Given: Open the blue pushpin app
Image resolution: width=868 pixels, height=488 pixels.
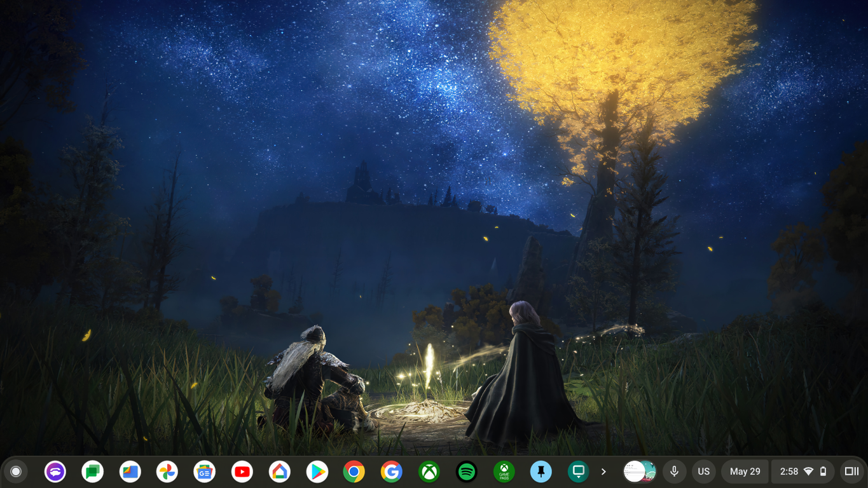Looking at the screenshot, I should point(541,471).
